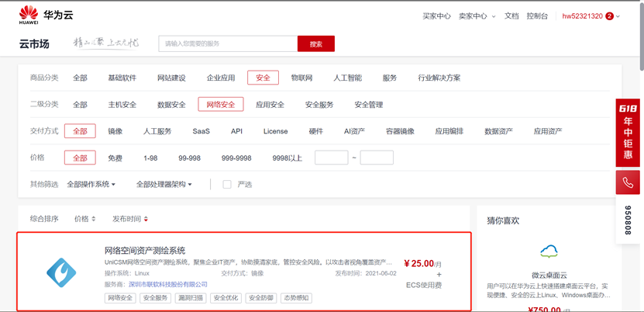Click the red phone contact icon

click(628, 183)
